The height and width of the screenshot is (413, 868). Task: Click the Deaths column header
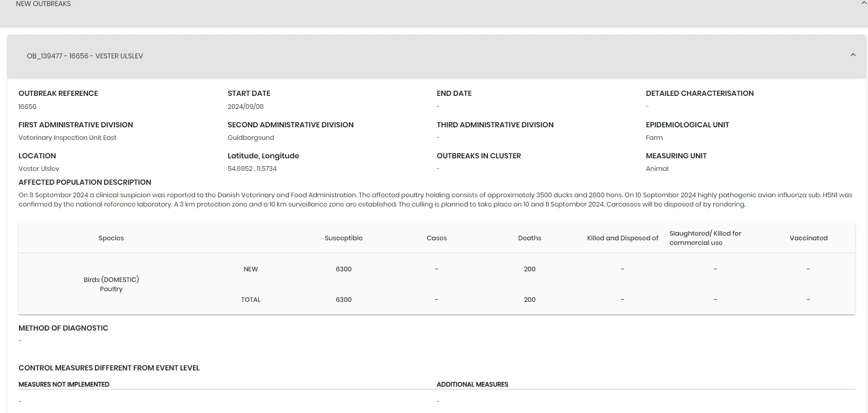530,238
